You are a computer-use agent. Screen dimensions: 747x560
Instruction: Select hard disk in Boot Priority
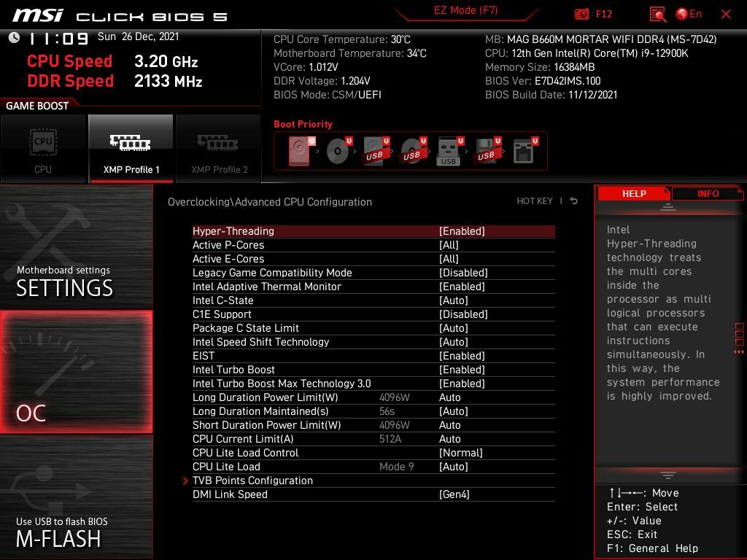pos(298,151)
